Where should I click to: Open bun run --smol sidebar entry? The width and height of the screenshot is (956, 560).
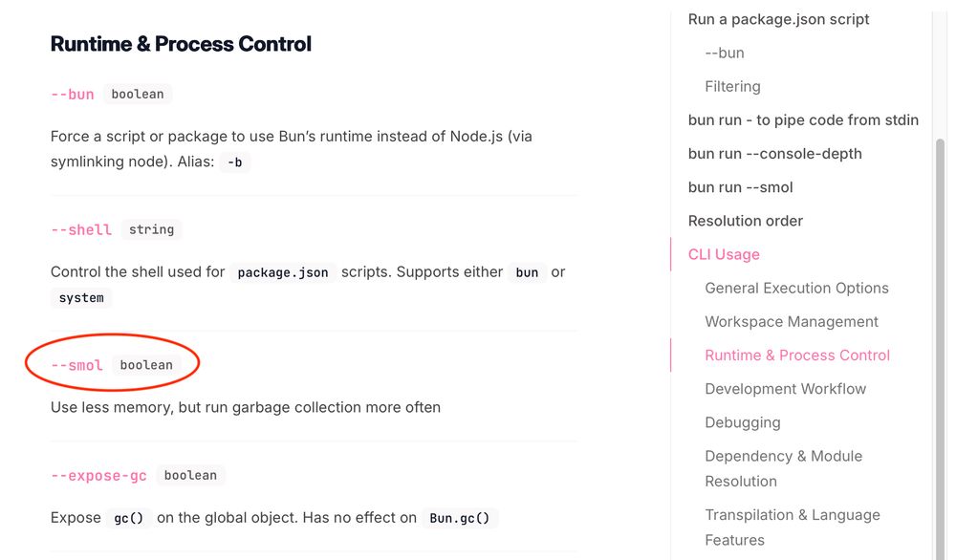pos(741,186)
